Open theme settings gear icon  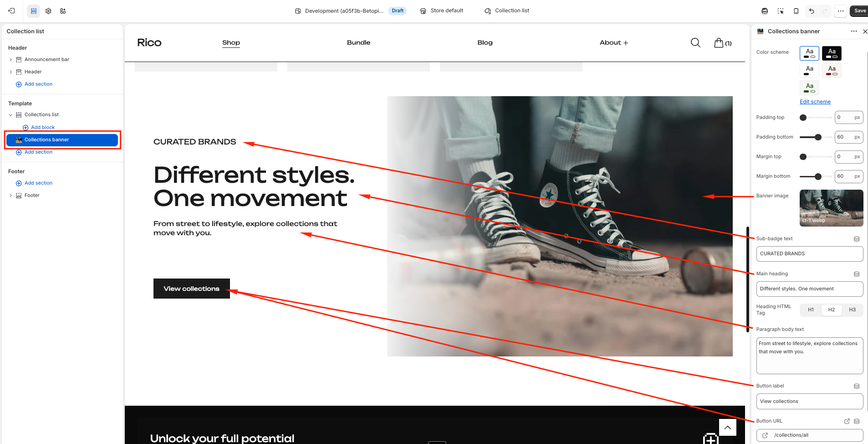point(48,11)
